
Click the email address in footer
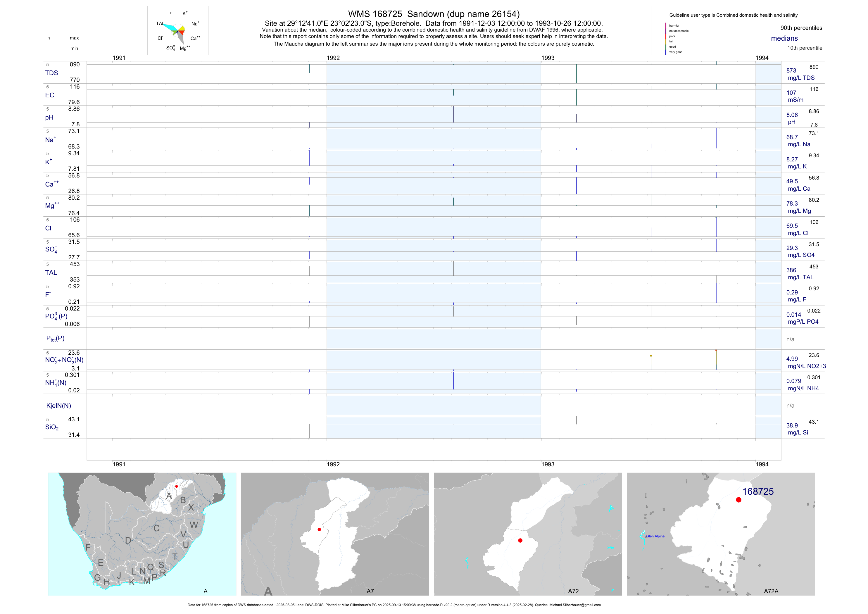point(575,605)
